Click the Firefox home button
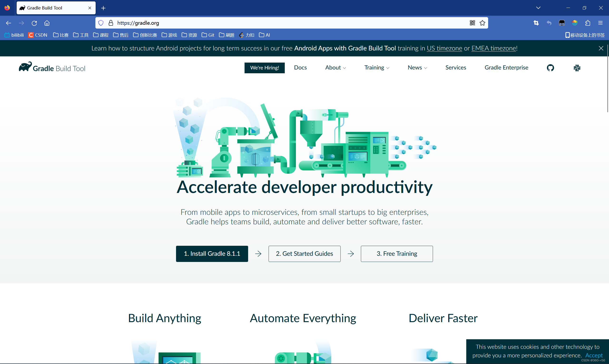609x364 pixels. (x=47, y=23)
